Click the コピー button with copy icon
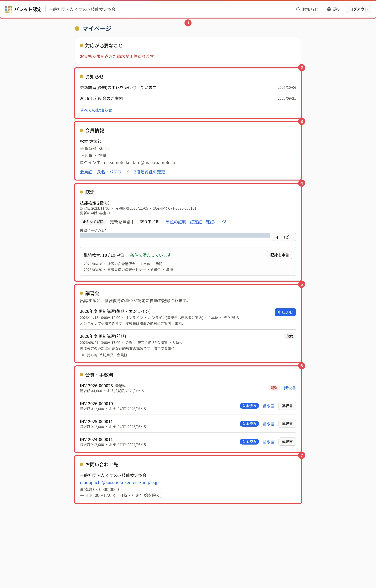Screen dimensions: 376x588 [x=284, y=237]
